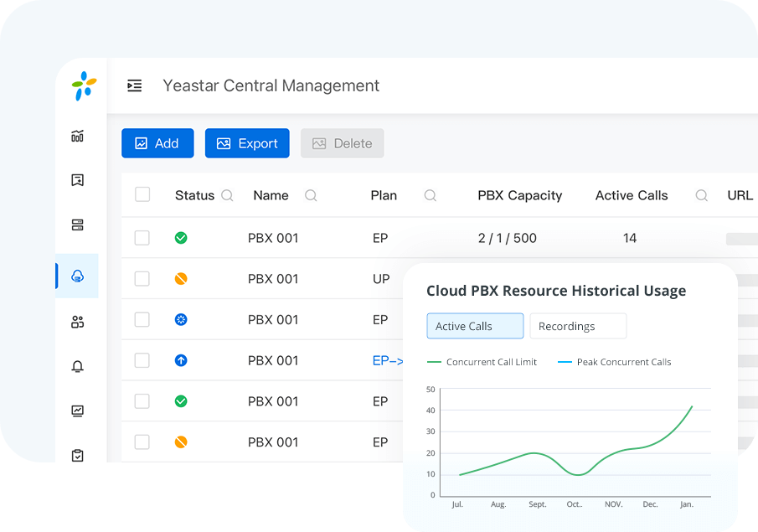The width and height of the screenshot is (758, 532).
Task: Select the Active Calls tab
Action: (475, 326)
